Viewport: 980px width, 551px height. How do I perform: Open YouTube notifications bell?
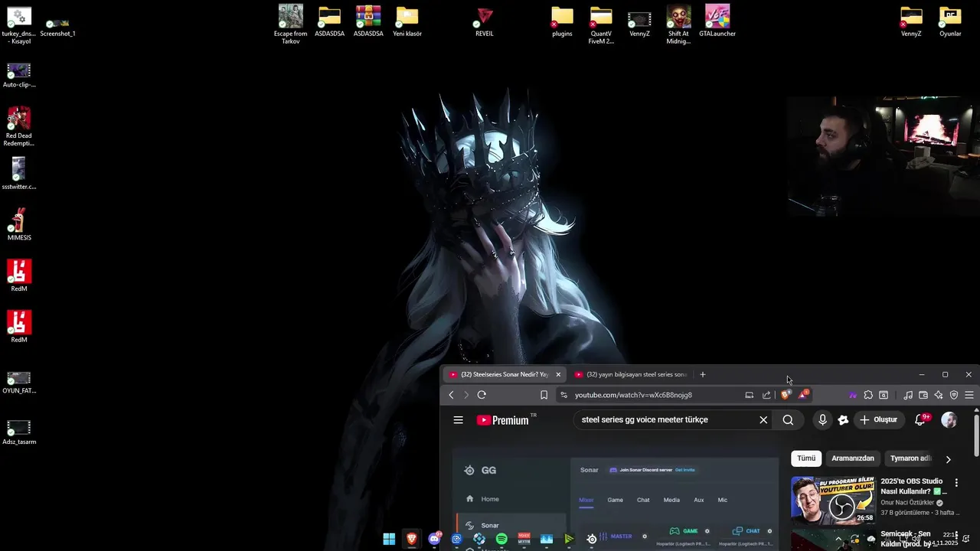[x=921, y=419]
